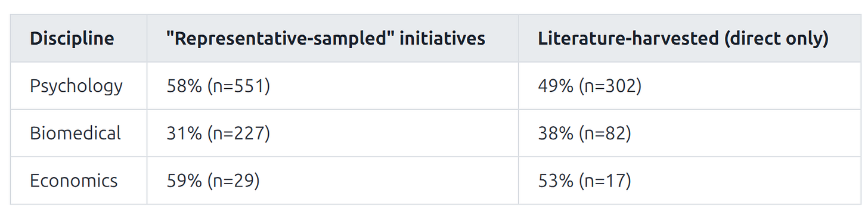Viewport: 868px width, 221px height.
Task: Click n=551 in the Psychology row
Action: (239, 86)
